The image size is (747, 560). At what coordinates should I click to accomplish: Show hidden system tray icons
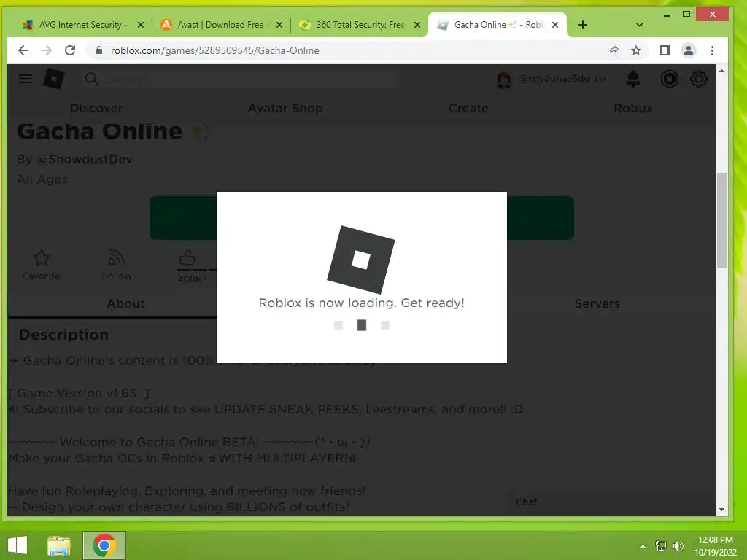(643, 546)
